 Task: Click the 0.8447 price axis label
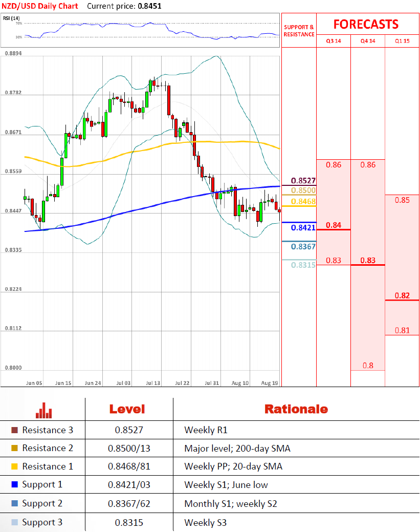(x=13, y=210)
